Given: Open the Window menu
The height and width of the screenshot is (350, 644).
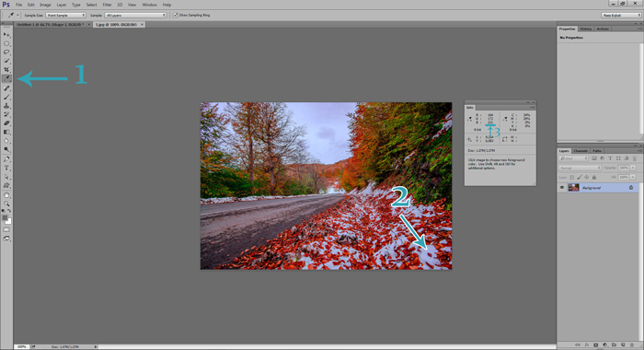Looking at the screenshot, I should coord(149,5).
